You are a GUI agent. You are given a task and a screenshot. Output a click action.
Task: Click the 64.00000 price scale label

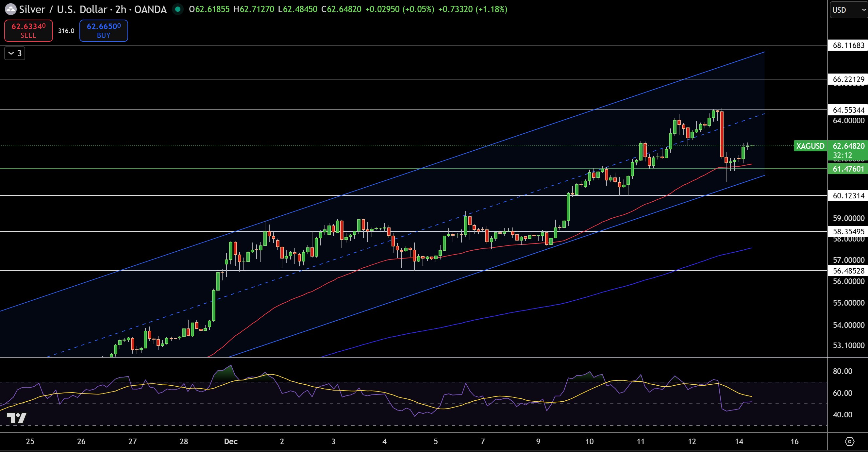click(x=848, y=121)
